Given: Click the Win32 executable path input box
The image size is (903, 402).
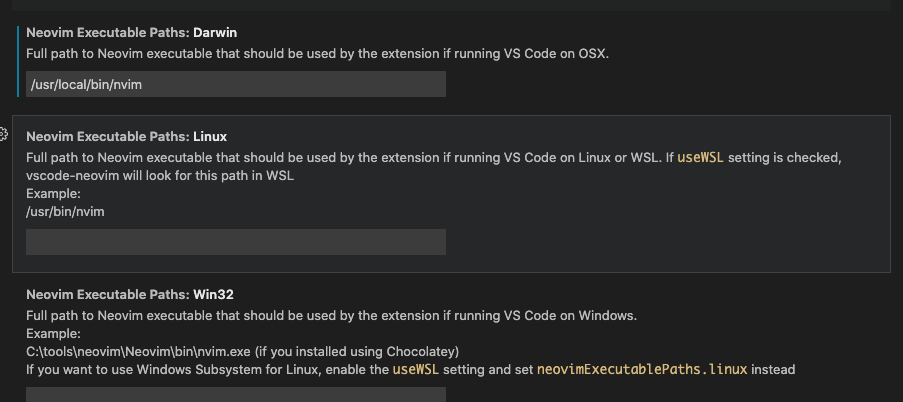Looking at the screenshot, I should click(236, 395).
